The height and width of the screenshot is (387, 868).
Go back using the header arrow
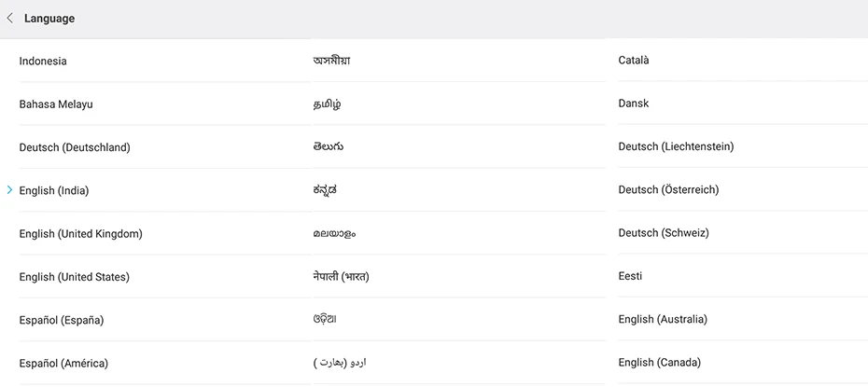coord(10,18)
